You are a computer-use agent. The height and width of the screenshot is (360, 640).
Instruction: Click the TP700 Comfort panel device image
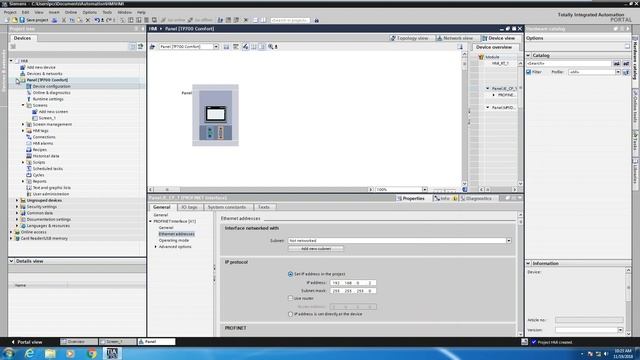[216, 115]
